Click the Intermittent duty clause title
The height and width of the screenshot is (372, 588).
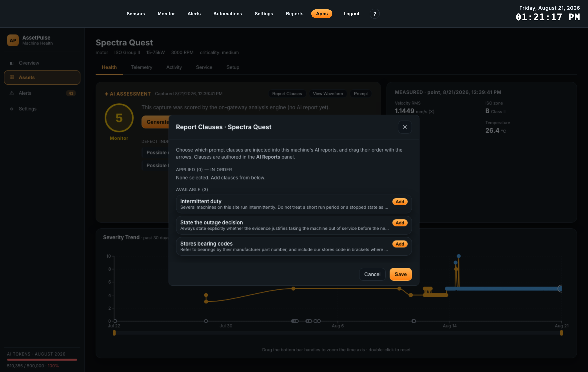click(x=201, y=201)
